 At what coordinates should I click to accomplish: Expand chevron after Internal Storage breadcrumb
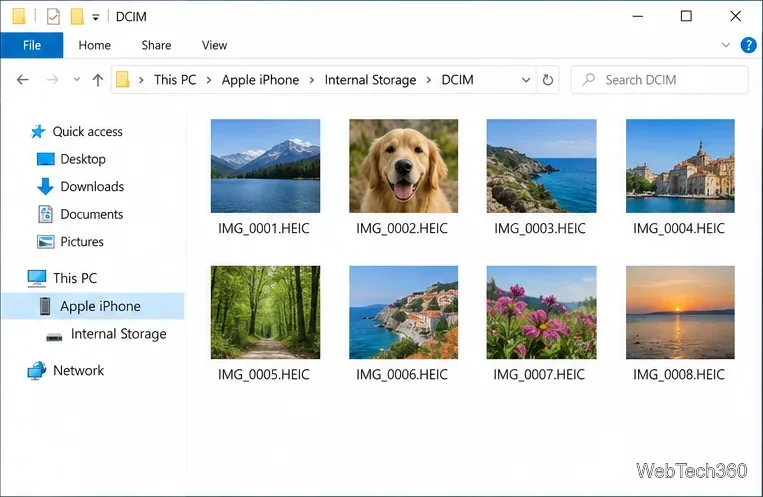point(429,80)
